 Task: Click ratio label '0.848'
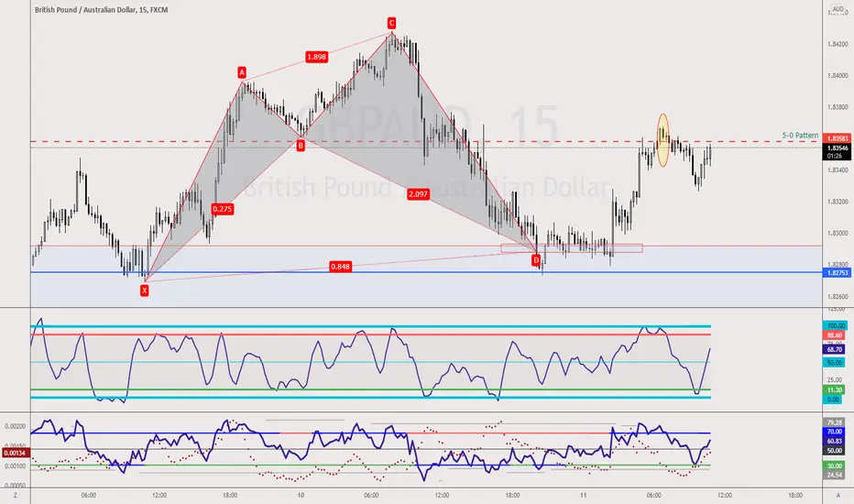[x=340, y=267]
